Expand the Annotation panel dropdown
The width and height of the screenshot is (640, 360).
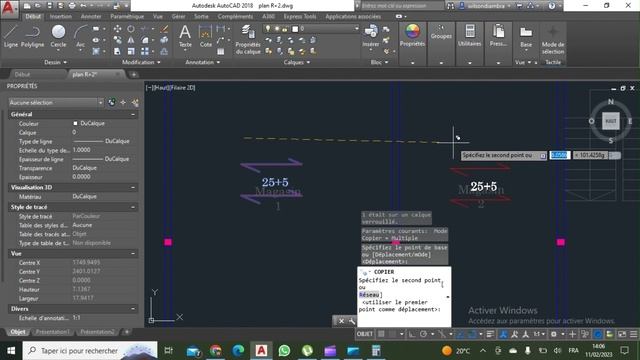(x=203, y=62)
